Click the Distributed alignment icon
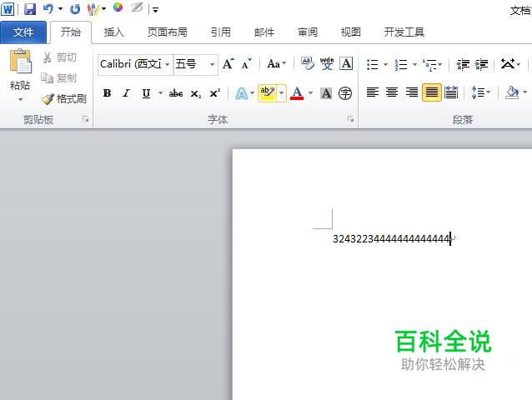Viewport: 532px width, 400px height. (451, 92)
